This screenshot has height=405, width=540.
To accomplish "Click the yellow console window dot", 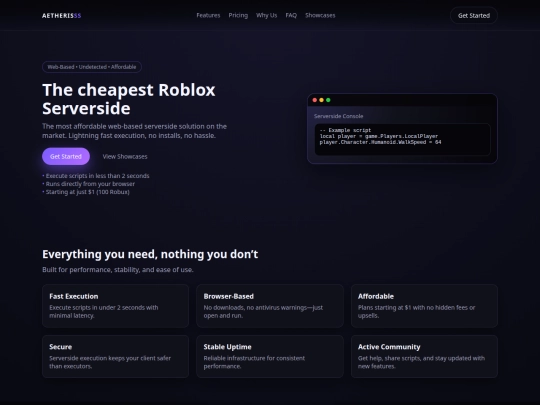I will tap(321, 100).
